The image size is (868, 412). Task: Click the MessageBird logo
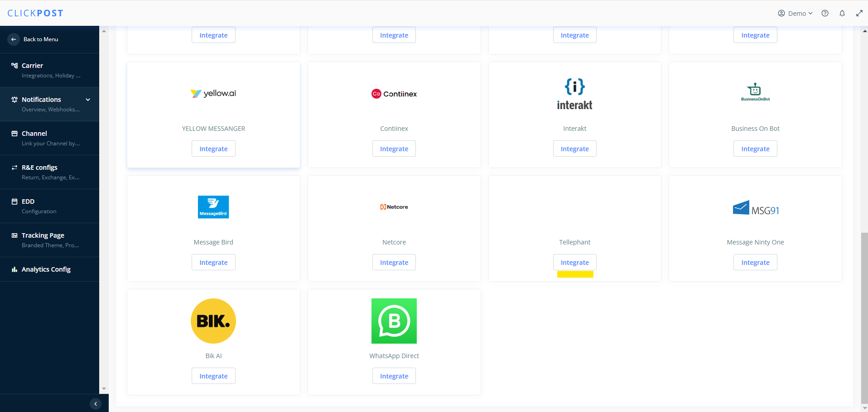click(213, 207)
